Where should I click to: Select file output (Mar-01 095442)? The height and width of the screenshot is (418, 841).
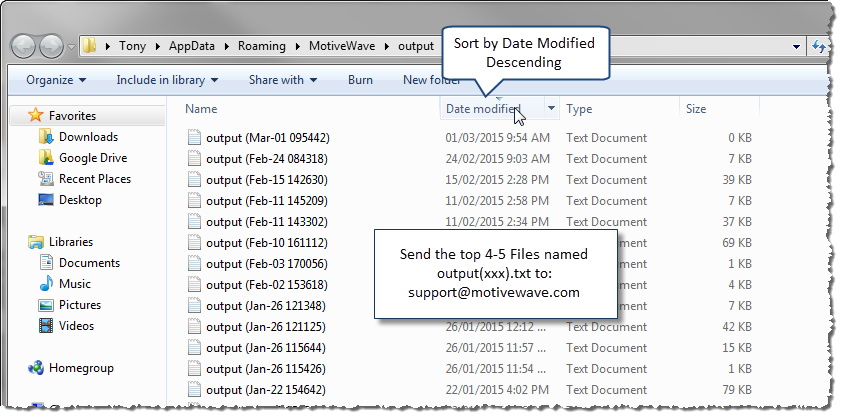[x=268, y=138]
